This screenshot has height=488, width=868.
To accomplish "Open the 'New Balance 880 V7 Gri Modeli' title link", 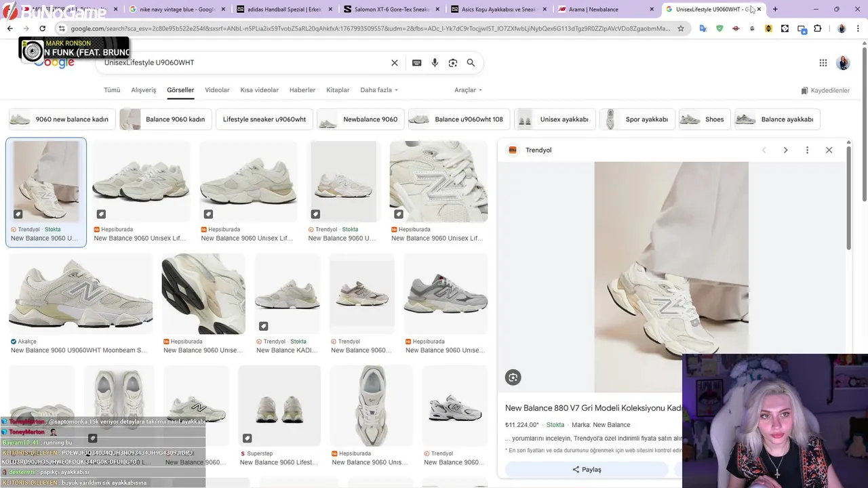I will click(593, 408).
